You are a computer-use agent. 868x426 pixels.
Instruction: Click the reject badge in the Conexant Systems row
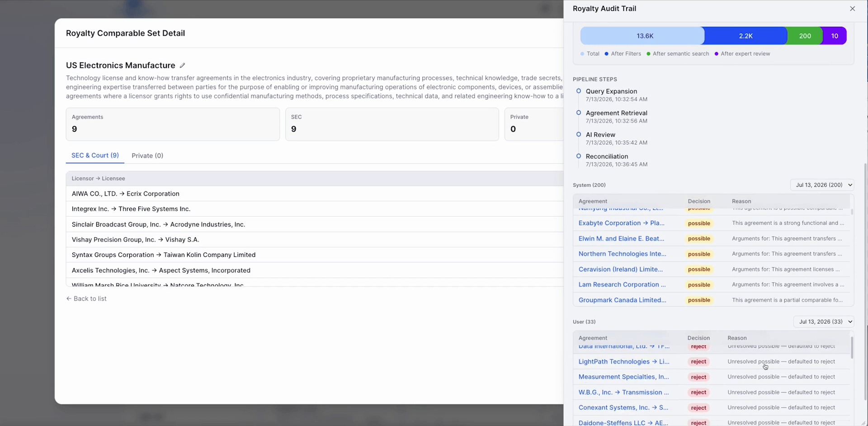click(x=698, y=408)
